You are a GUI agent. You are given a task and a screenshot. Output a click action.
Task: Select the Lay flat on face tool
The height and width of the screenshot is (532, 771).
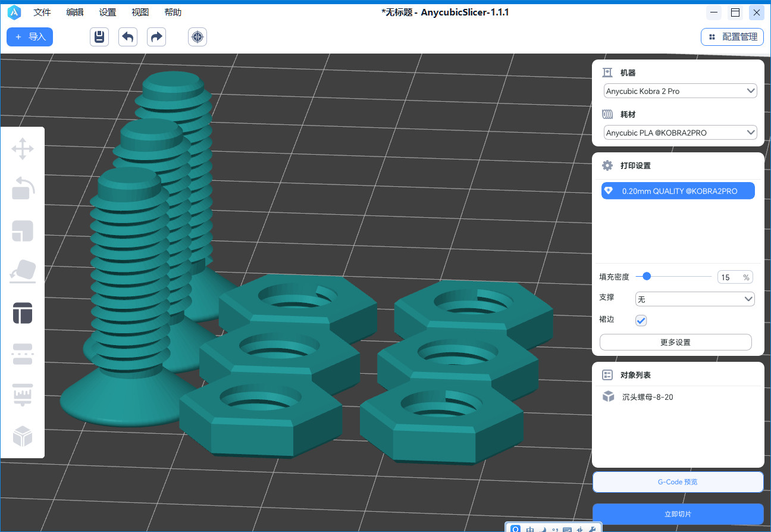[x=23, y=271]
